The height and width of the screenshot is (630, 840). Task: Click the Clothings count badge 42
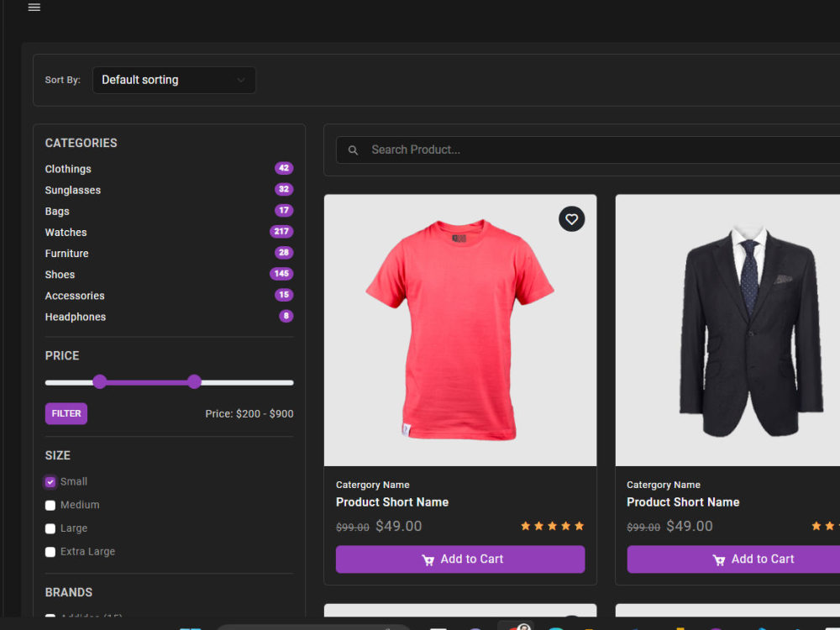(x=284, y=168)
